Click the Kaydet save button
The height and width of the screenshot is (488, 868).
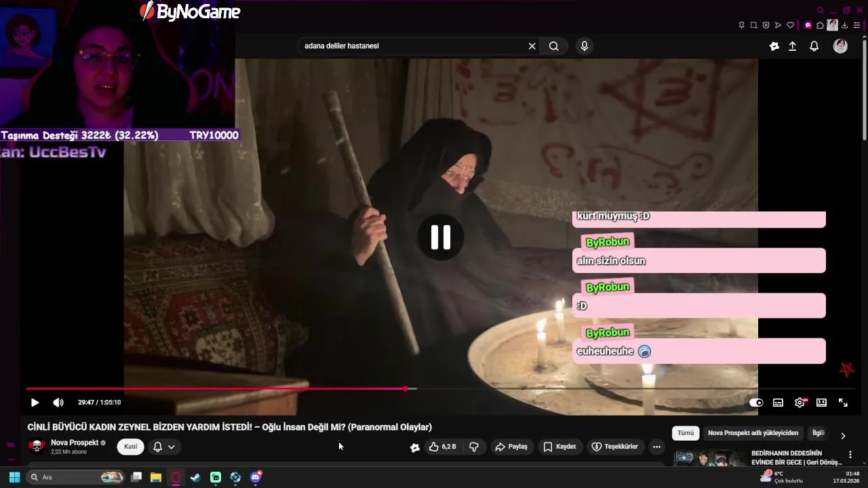tap(559, 447)
